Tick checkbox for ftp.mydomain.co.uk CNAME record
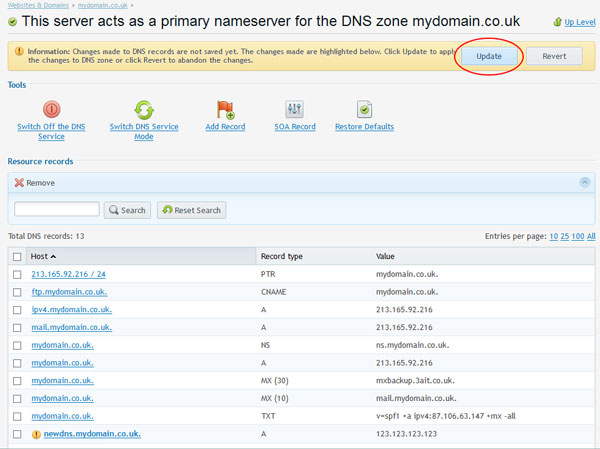This screenshot has height=449, width=600. 17,292
